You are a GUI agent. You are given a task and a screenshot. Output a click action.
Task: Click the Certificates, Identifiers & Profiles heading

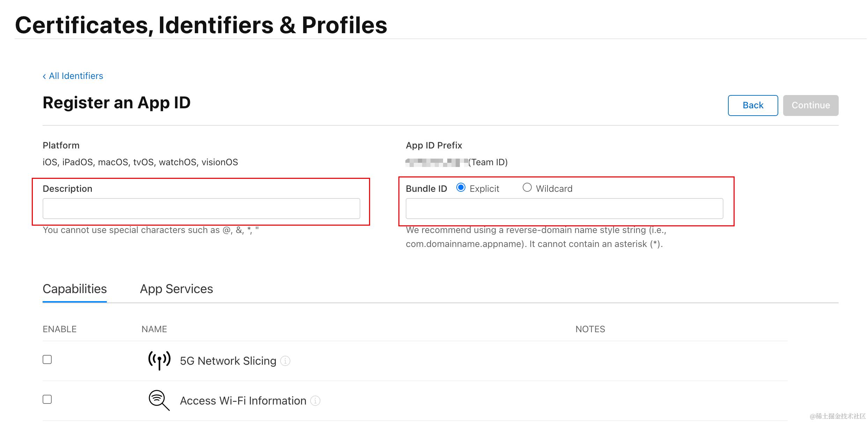(201, 25)
